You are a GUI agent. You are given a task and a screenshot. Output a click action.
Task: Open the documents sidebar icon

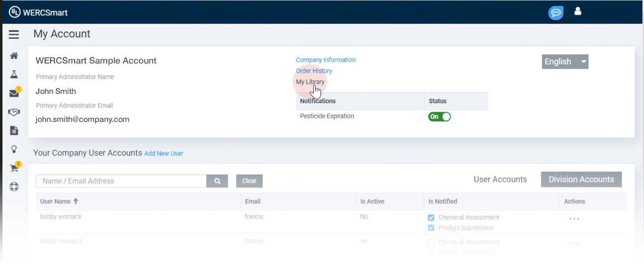[14, 131]
